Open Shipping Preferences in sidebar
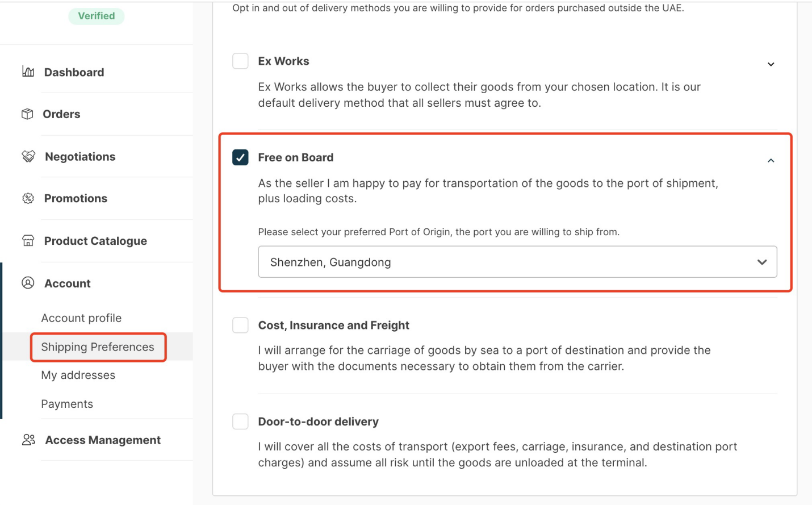The width and height of the screenshot is (812, 505). [98, 347]
